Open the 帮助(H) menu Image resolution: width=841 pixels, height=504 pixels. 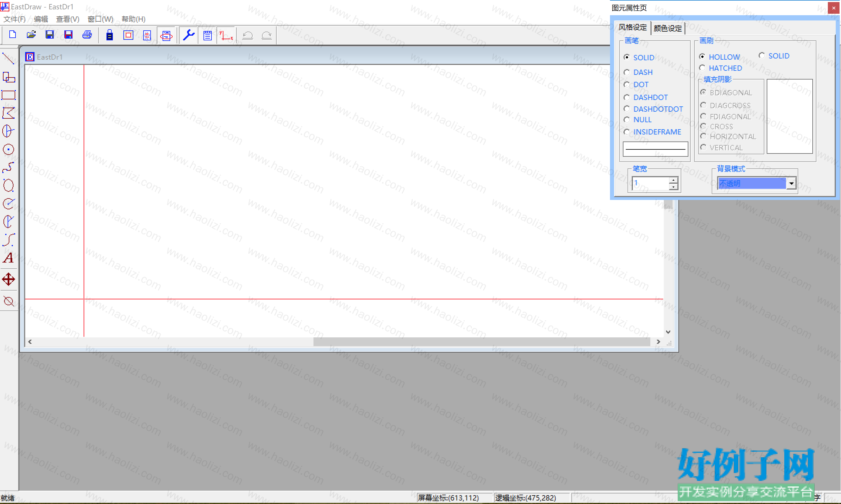(133, 19)
